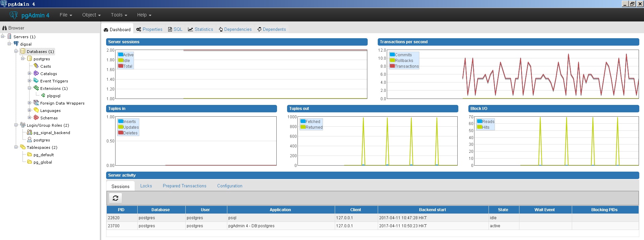This screenshot has height=240, width=644.
Task: Refresh the server activity sessions list
Action: [116, 198]
